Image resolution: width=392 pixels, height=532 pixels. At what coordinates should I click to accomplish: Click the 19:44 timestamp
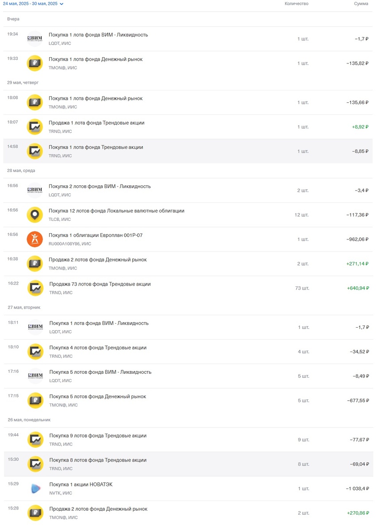click(13, 435)
